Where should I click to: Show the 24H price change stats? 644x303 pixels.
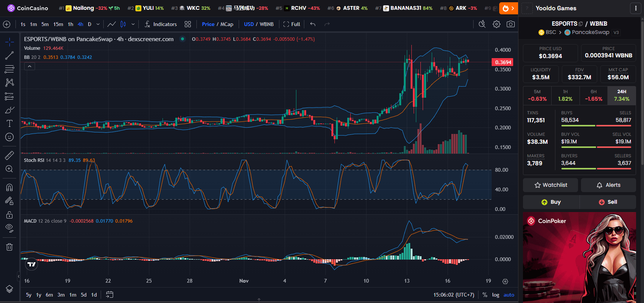point(622,95)
